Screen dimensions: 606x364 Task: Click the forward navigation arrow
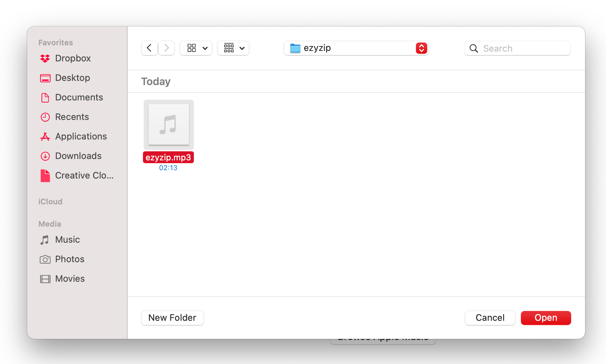[x=166, y=48]
